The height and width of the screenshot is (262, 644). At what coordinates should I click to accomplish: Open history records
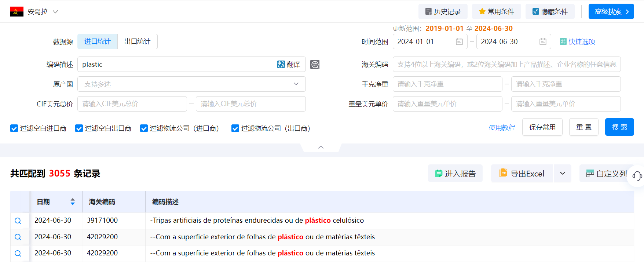[x=443, y=12]
